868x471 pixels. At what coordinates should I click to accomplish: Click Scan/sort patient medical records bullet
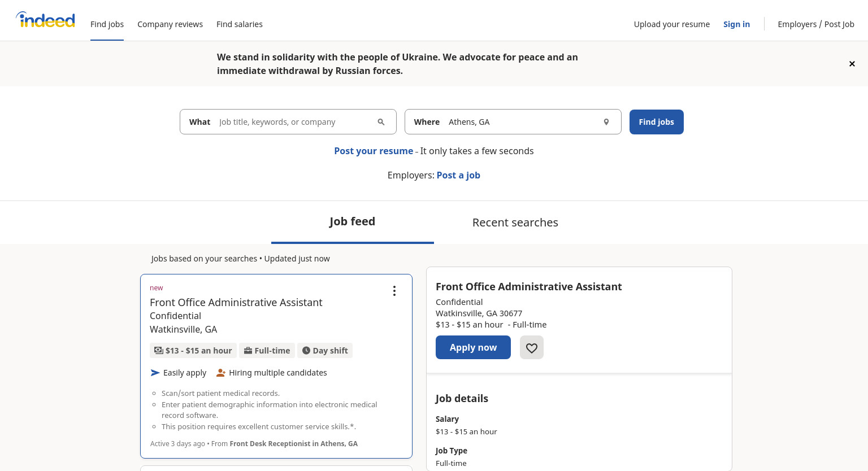[220, 393]
